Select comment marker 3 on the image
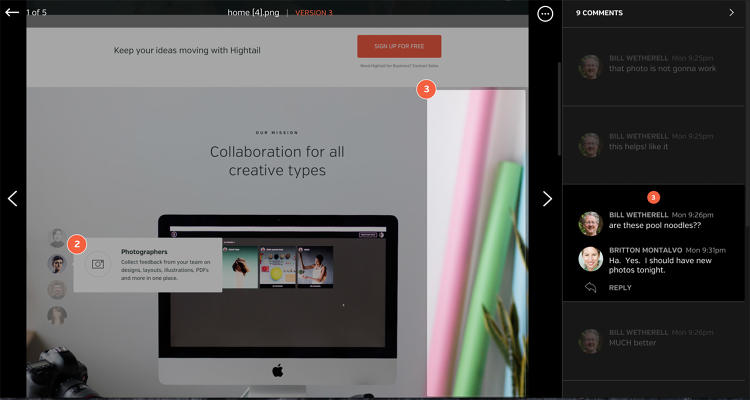This screenshot has height=400, width=750. click(426, 89)
